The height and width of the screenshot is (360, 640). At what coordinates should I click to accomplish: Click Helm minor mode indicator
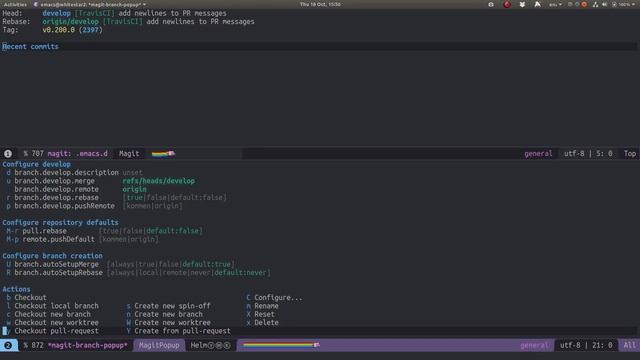tap(210, 345)
